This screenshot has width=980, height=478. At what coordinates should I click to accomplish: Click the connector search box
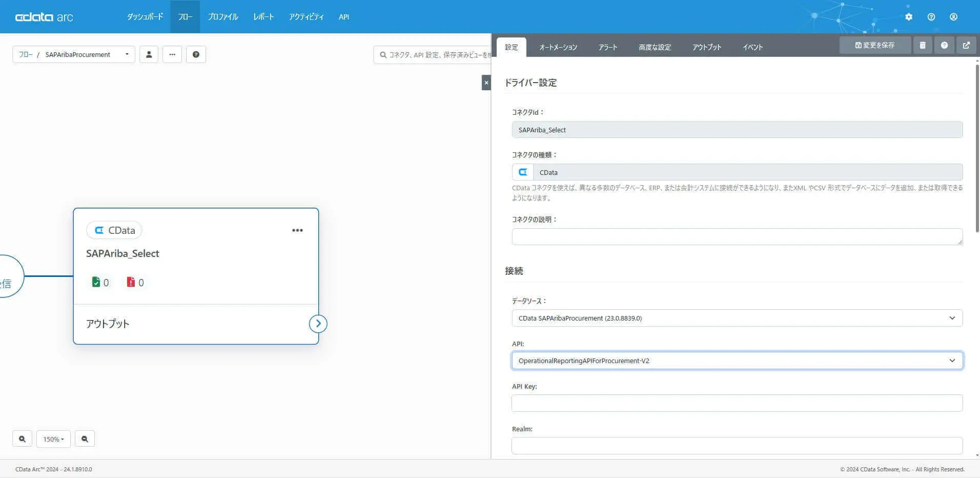click(432, 54)
